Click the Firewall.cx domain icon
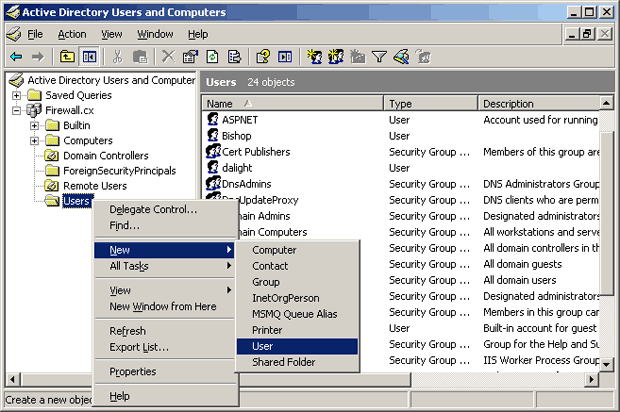Screen dimensions: 620x412 [x=34, y=110]
